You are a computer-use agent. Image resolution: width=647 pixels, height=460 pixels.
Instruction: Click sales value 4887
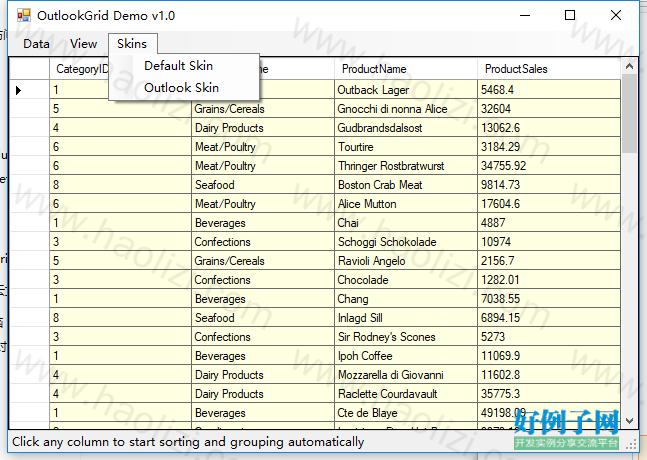tap(549, 222)
